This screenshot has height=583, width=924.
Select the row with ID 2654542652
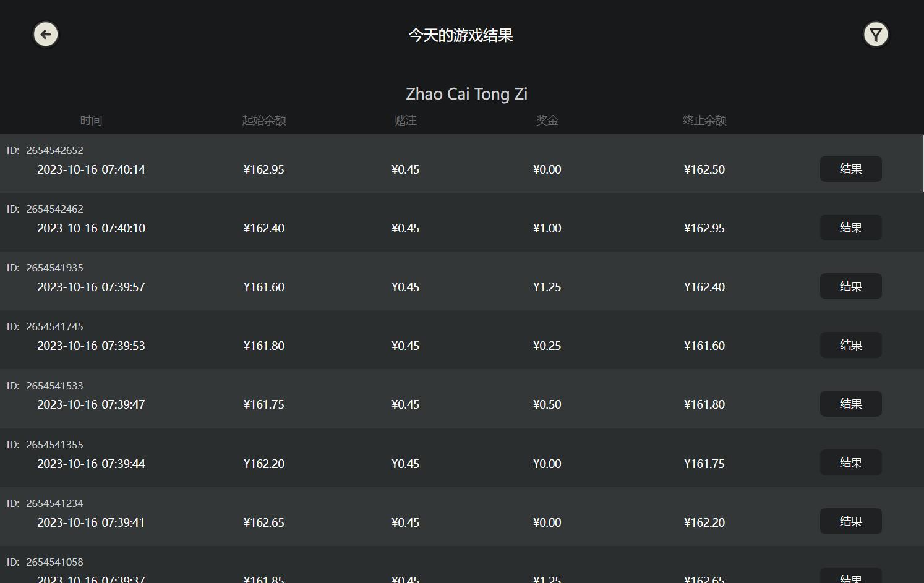point(461,163)
